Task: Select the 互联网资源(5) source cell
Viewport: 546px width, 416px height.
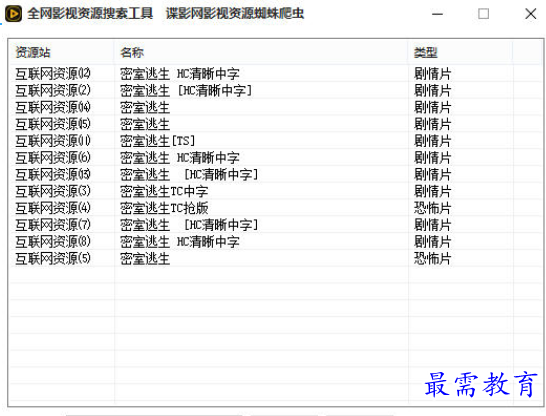Action: (53, 258)
